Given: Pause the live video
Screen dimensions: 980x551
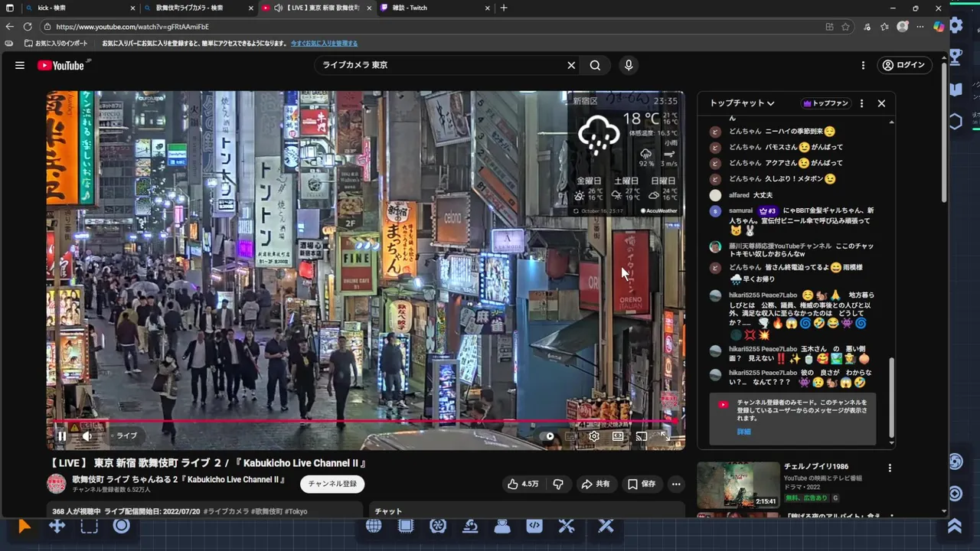Looking at the screenshot, I should click(x=62, y=436).
